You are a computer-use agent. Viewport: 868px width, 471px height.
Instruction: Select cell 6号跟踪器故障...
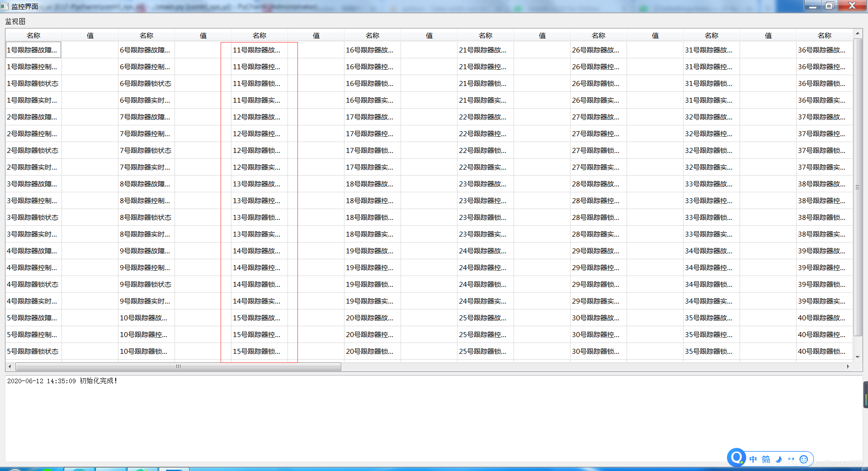[x=146, y=50]
